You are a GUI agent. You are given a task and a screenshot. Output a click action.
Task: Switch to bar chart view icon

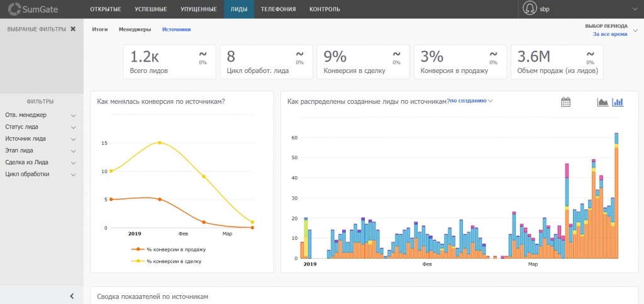(618, 102)
